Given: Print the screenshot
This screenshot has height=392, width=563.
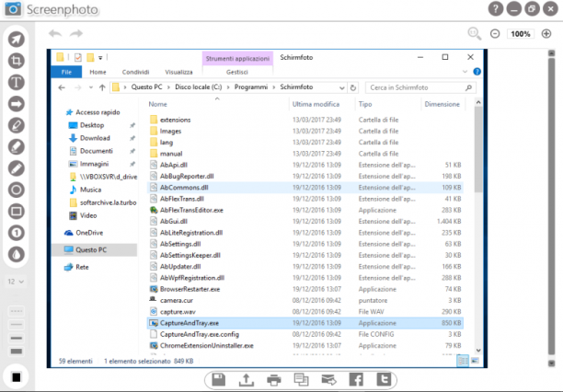Looking at the screenshot, I should click(274, 380).
